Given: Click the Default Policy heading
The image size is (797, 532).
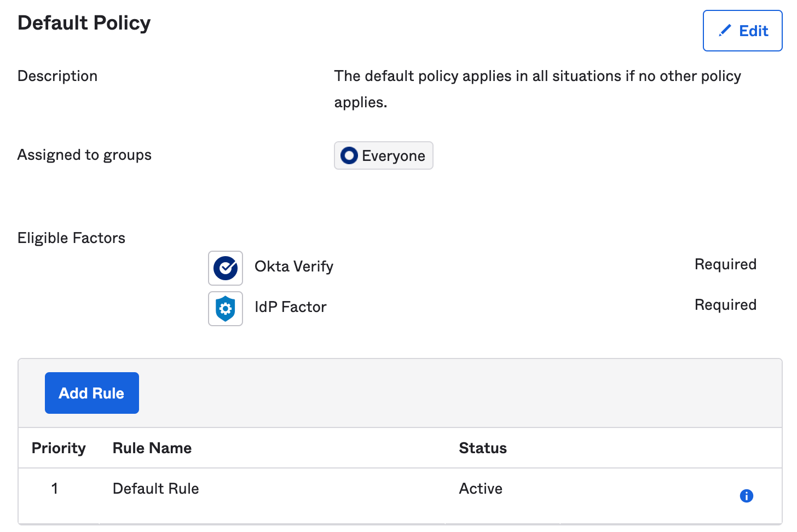Looking at the screenshot, I should coord(84,23).
